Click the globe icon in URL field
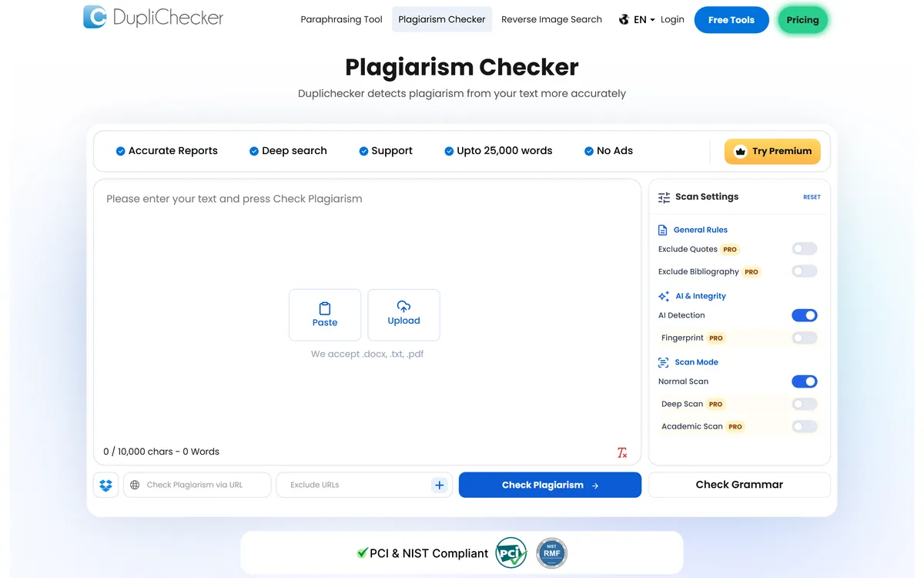This screenshot has height=578, width=924. coord(135,485)
